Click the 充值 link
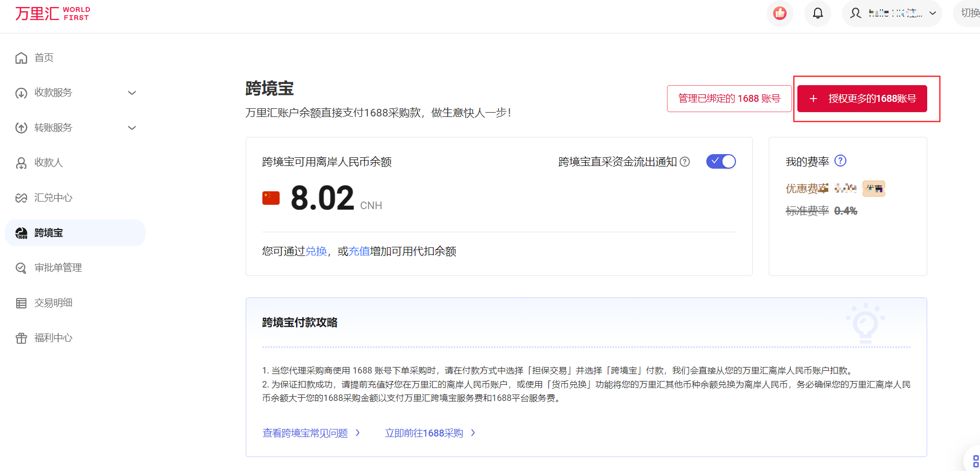This screenshot has height=471, width=980. coord(359,251)
